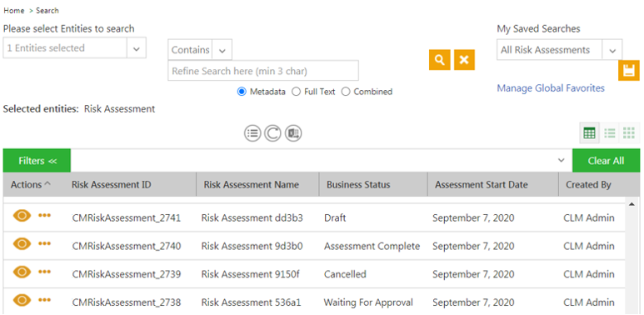
Task: Go to Home in the breadcrumb
Action: 14,11
